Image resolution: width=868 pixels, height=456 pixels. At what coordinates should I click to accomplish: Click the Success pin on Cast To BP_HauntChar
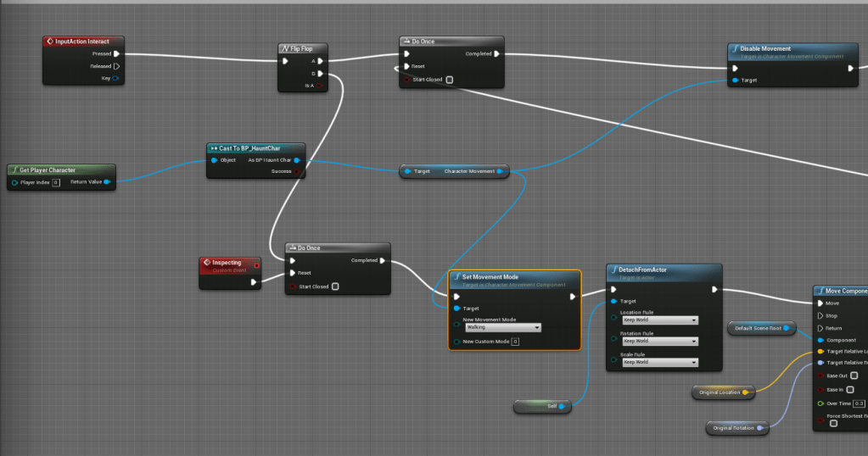[297, 171]
